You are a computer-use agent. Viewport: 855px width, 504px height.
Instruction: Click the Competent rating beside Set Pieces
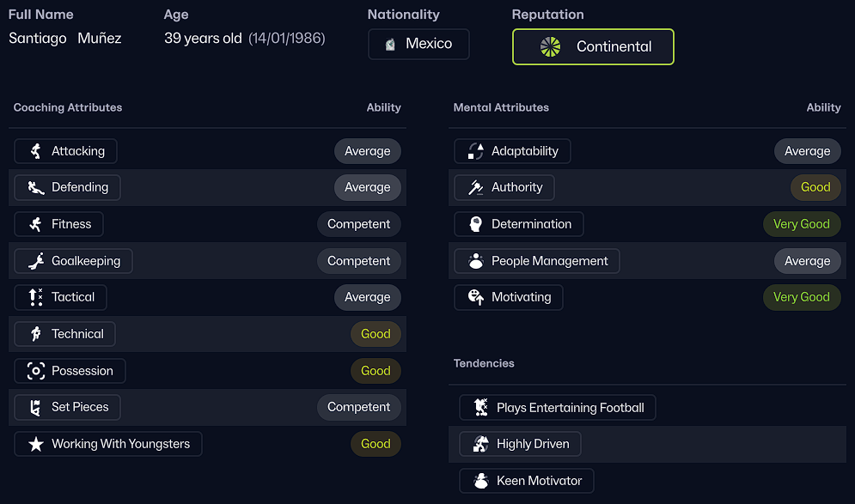pyautogui.click(x=358, y=407)
